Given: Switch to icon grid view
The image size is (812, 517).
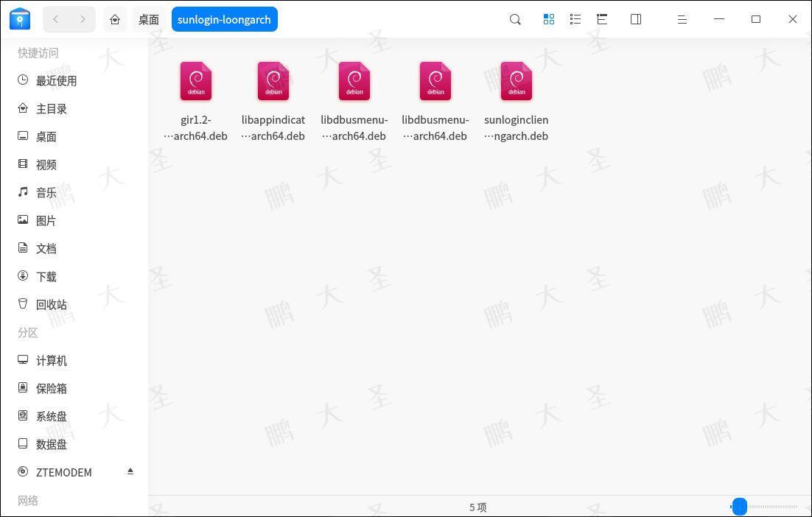Looking at the screenshot, I should (548, 19).
